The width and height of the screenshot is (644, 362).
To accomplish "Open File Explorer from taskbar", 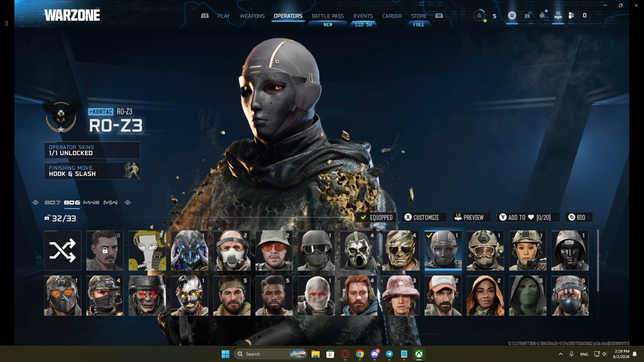I will point(315,354).
